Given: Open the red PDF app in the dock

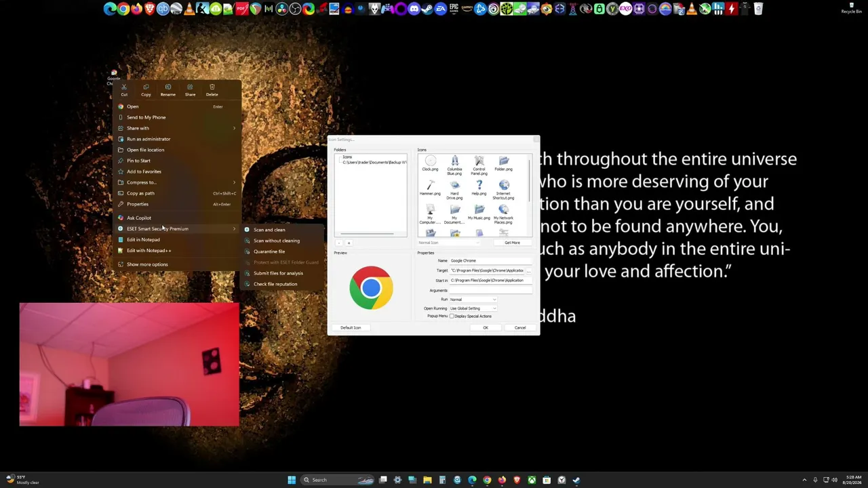Looking at the screenshot, I should tap(242, 9).
